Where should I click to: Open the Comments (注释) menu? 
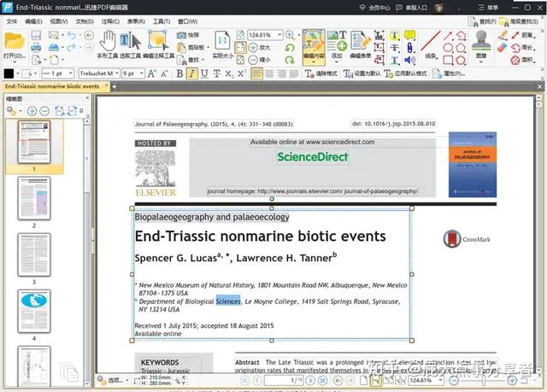point(110,21)
